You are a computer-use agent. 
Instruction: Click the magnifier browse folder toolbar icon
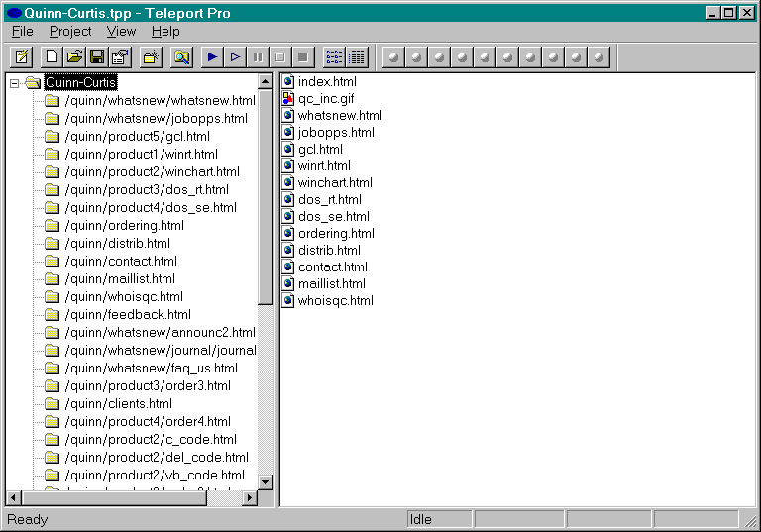coord(182,57)
